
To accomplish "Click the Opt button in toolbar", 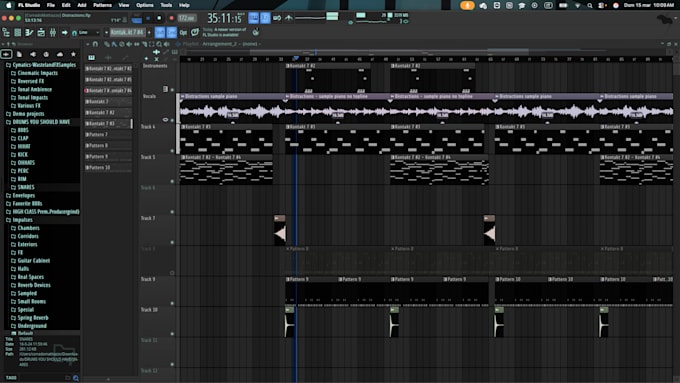I will tap(183, 33).
